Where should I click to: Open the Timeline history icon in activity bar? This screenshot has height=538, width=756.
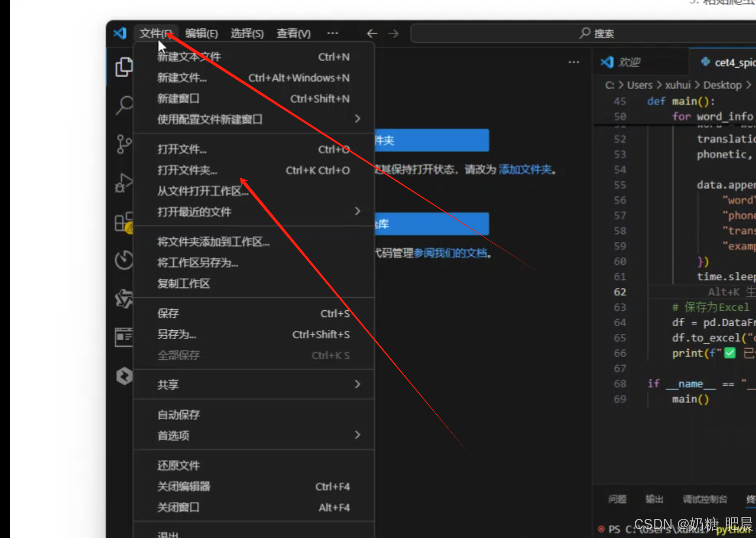(x=124, y=260)
